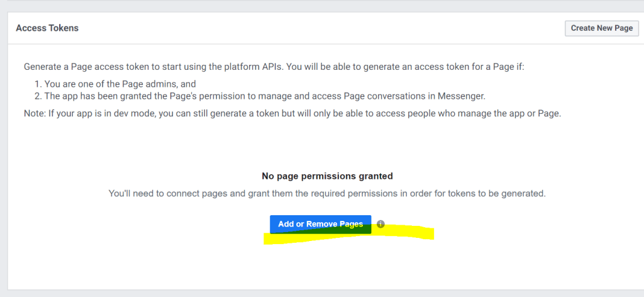Click the No page permissions granted heading
The width and height of the screenshot is (644, 297).
pos(327,176)
